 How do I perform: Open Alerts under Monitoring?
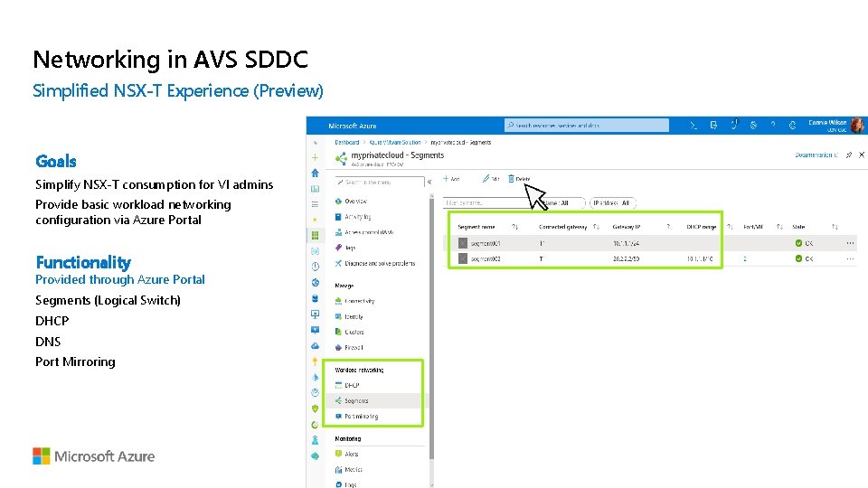pos(346,454)
